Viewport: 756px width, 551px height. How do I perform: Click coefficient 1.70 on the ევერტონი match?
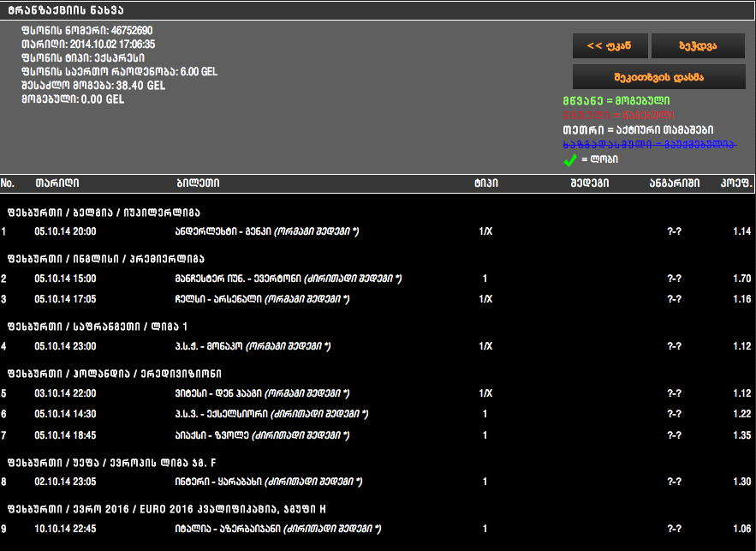pyautogui.click(x=741, y=278)
